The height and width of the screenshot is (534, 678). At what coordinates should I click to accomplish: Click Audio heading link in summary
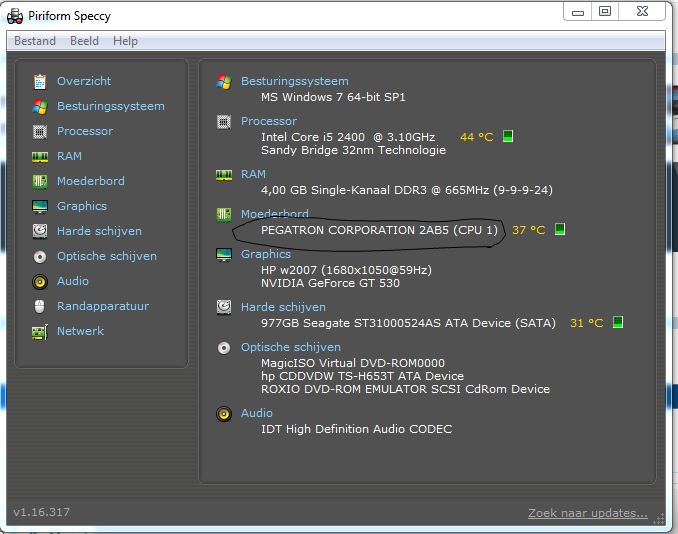[x=256, y=413]
